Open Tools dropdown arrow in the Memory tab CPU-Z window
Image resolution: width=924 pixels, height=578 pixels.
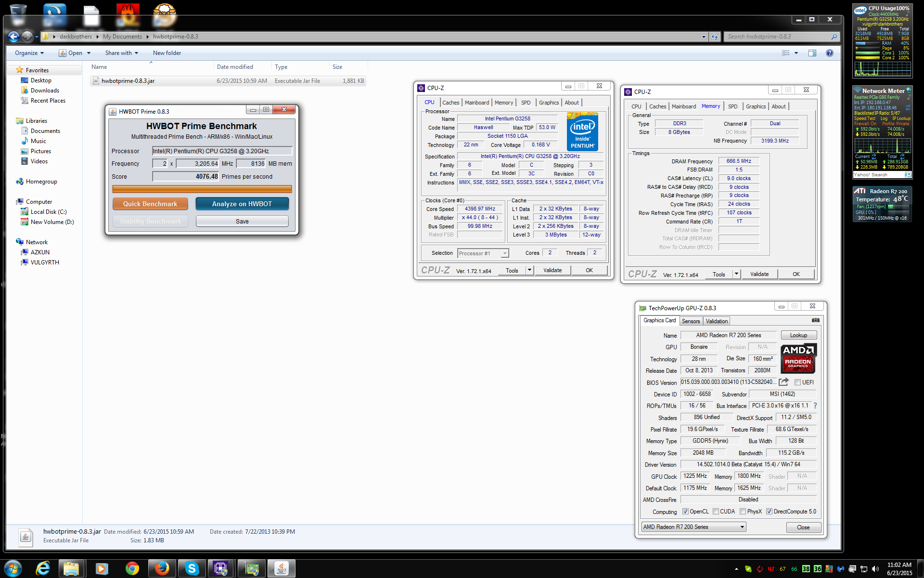(736, 274)
